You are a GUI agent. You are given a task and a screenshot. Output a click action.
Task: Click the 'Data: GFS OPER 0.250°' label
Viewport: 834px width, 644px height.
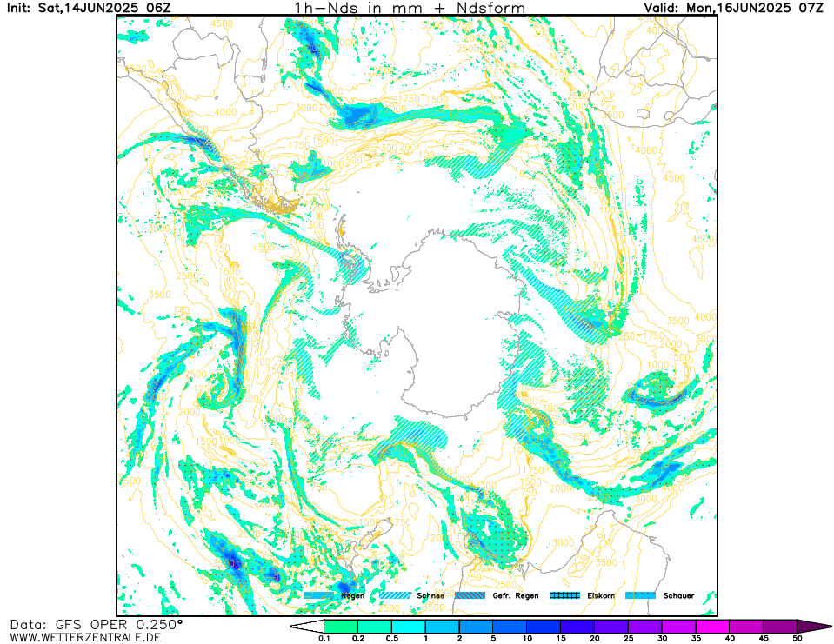pyautogui.click(x=97, y=624)
